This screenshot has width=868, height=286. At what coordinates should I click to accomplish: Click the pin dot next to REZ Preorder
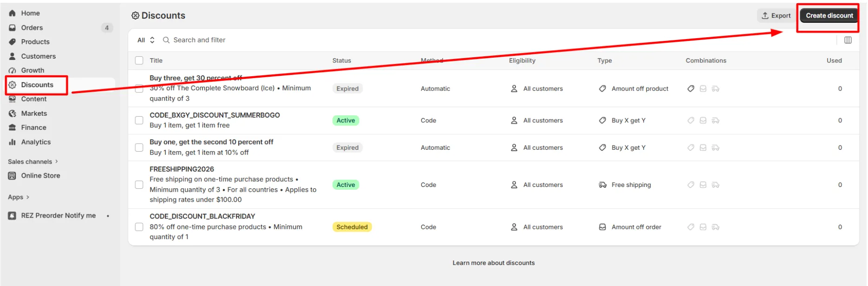click(108, 216)
